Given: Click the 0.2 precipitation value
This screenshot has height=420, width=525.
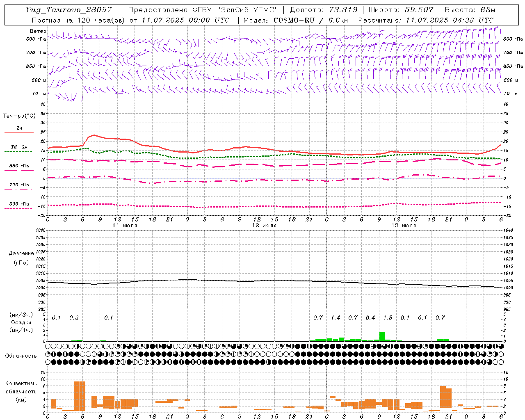Looking at the screenshot, I should point(74,317).
